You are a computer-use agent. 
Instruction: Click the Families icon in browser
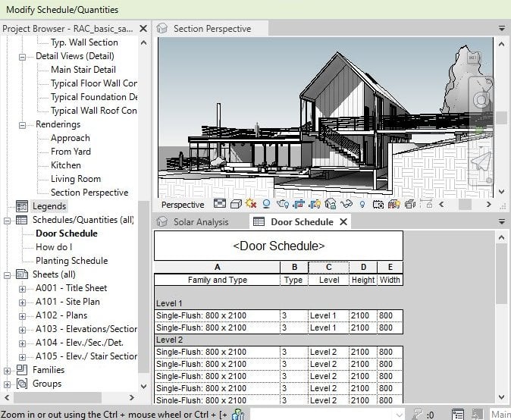tap(22, 369)
